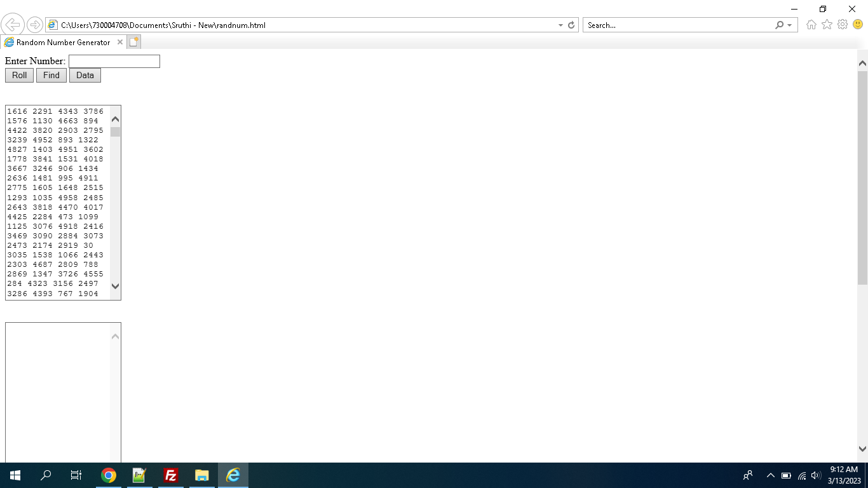Open FileZilla from the taskbar
This screenshot has height=488, width=868.
(170, 475)
